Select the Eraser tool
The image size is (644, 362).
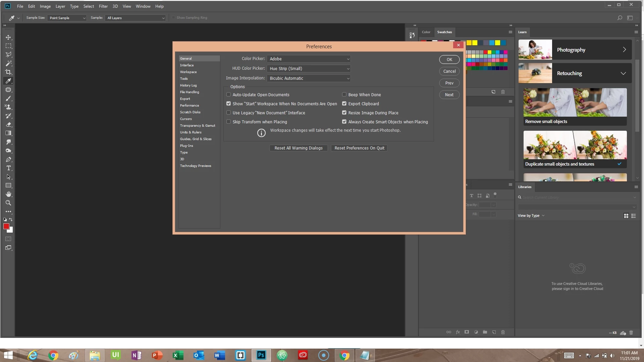8,125
